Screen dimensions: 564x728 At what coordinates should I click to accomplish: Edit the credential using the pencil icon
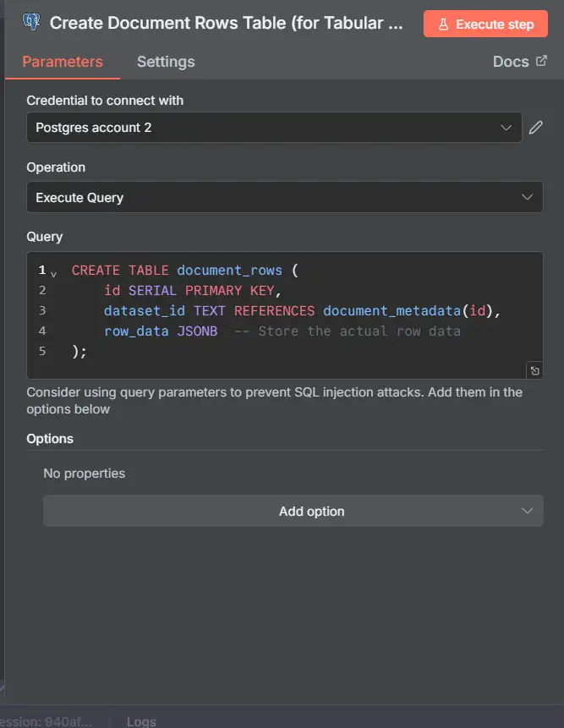click(x=535, y=128)
